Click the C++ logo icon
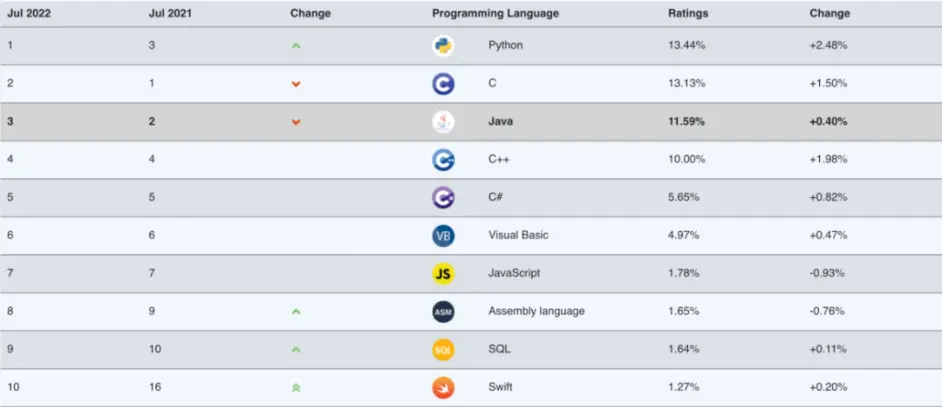 (443, 160)
